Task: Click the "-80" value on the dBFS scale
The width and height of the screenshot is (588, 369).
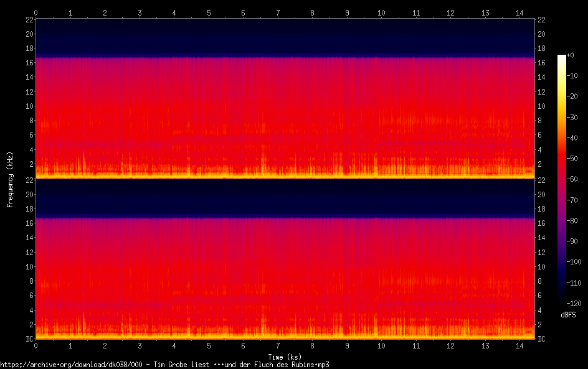Action: click(572, 221)
